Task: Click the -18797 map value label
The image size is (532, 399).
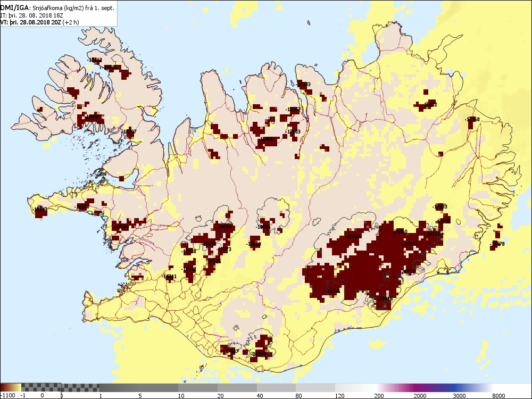Action: point(129,131)
